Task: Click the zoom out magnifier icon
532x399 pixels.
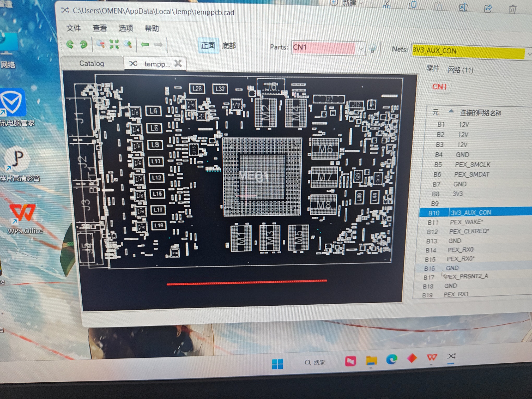Action: [100, 44]
